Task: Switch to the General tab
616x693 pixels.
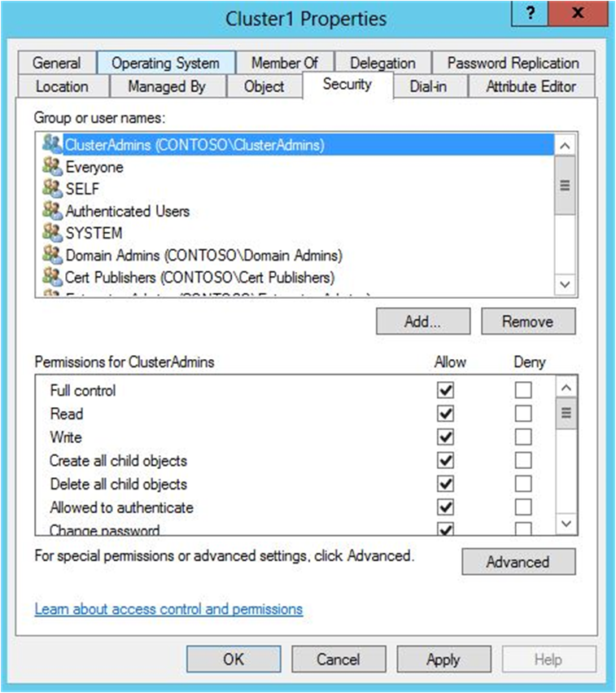Action: pos(56,63)
